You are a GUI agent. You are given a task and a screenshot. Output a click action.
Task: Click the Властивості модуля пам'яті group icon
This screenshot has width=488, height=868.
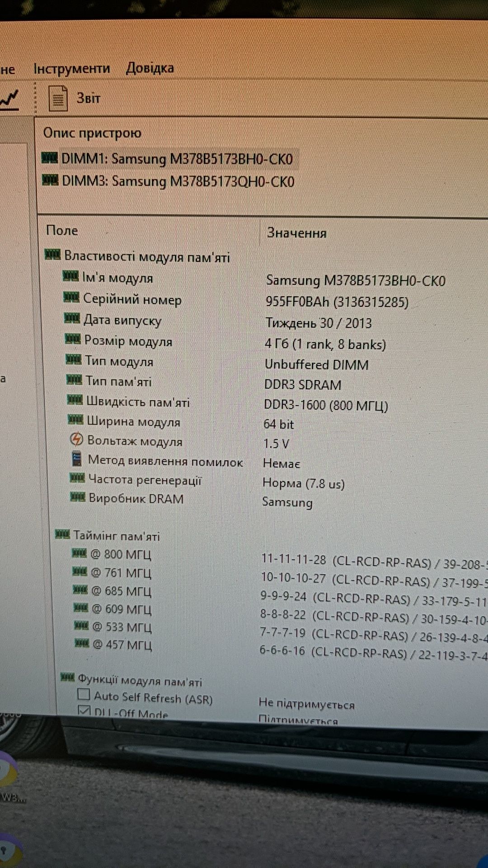click(x=53, y=255)
